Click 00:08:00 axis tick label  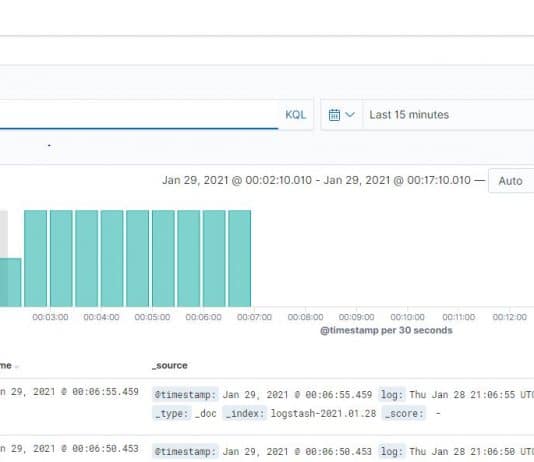305,317
